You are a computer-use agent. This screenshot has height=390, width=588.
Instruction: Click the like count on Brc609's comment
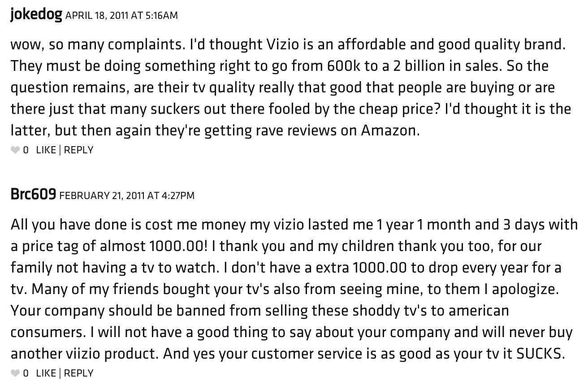click(x=26, y=373)
